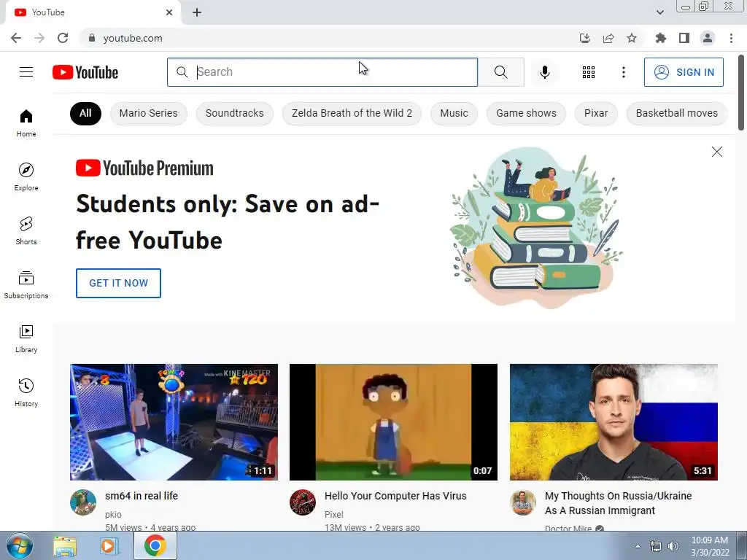The width and height of the screenshot is (747, 560).
Task: Open Chrome extensions puzzle icon
Action: coord(660,38)
